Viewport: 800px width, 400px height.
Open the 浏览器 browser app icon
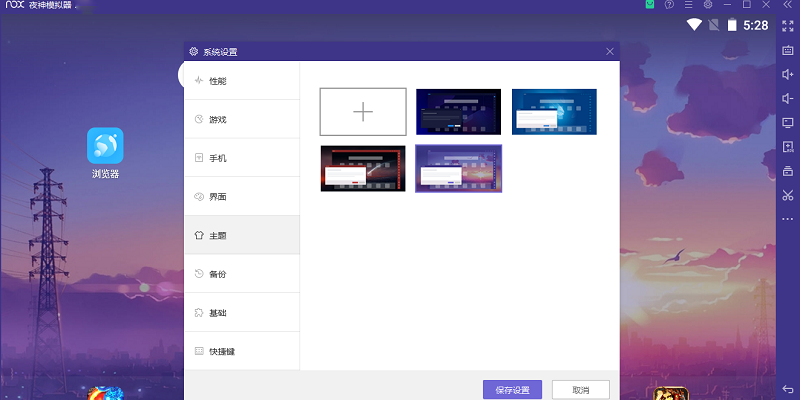click(105, 146)
